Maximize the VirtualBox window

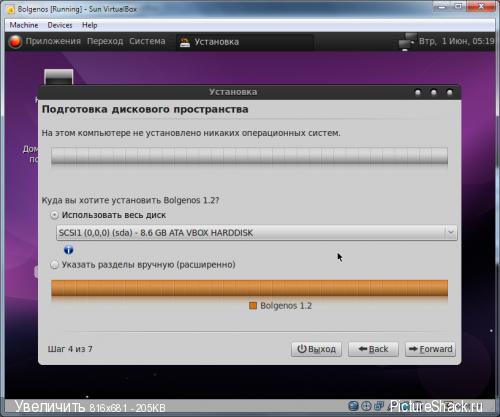[459, 7]
